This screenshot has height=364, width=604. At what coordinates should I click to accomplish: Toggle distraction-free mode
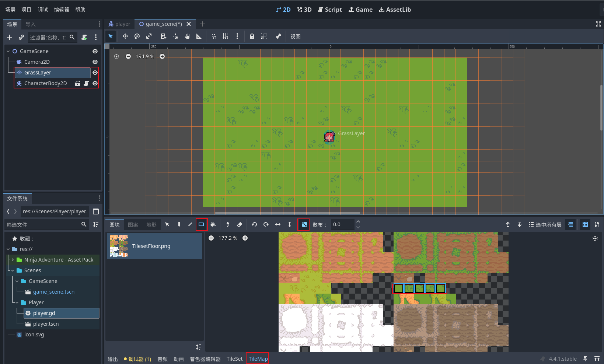(598, 24)
